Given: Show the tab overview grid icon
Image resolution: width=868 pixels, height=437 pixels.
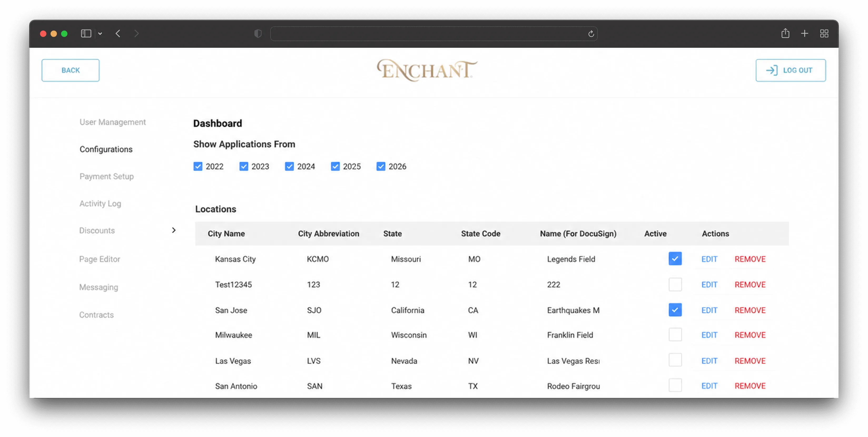Looking at the screenshot, I should [x=824, y=33].
